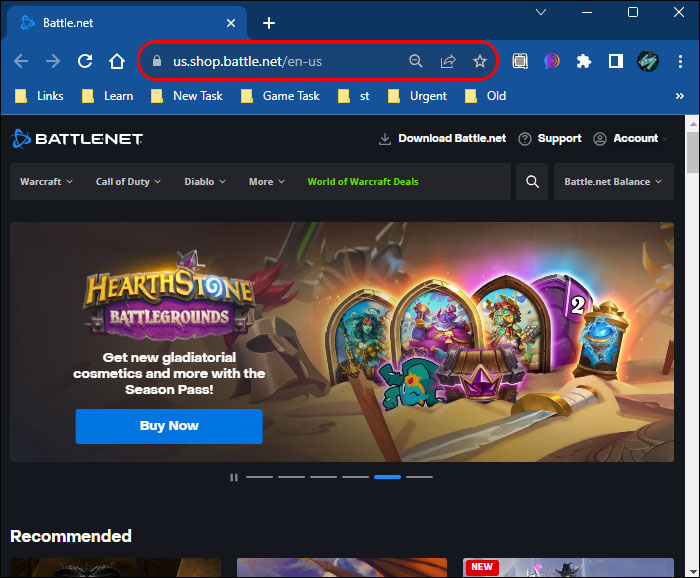Click the scrollbar up arrow
The width and height of the screenshot is (700, 578).
click(692, 124)
